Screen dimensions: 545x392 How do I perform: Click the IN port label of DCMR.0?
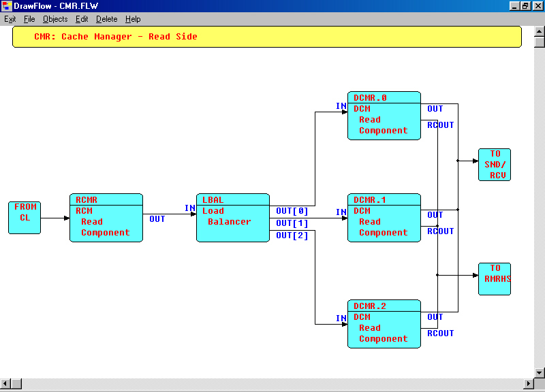[x=341, y=105]
